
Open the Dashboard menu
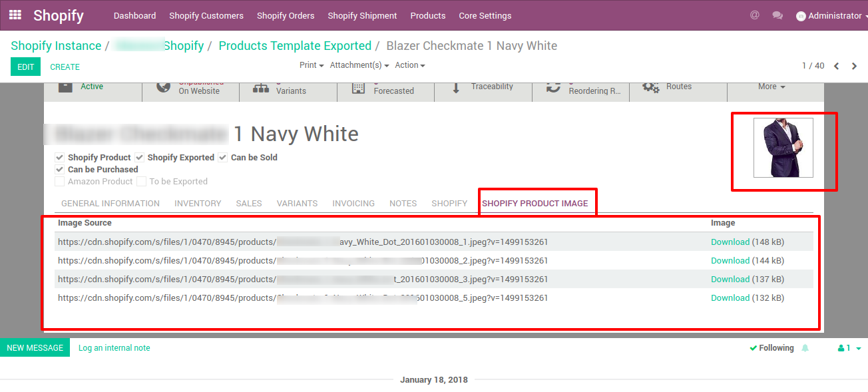pos(134,15)
